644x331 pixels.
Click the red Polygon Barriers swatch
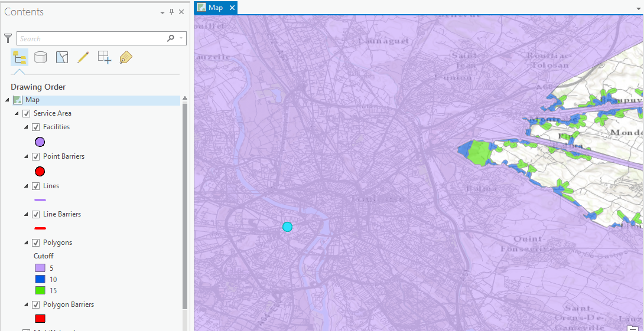click(x=40, y=319)
